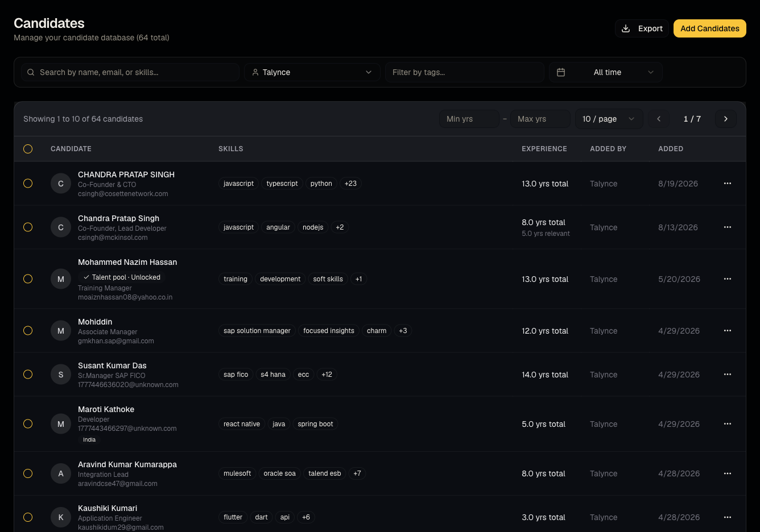Click the Add Candidates button
Screen dimensions: 760x532
(710, 28)
